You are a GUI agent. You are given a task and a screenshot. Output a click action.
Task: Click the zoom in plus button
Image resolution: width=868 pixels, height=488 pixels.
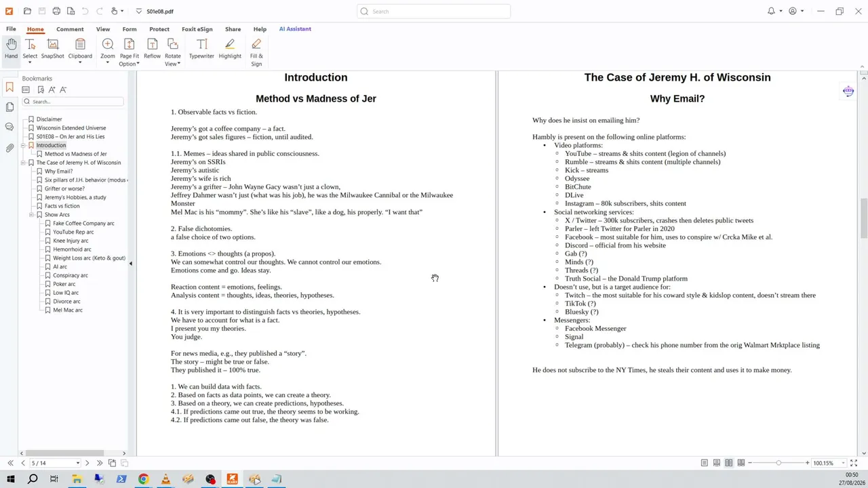[807, 463]
